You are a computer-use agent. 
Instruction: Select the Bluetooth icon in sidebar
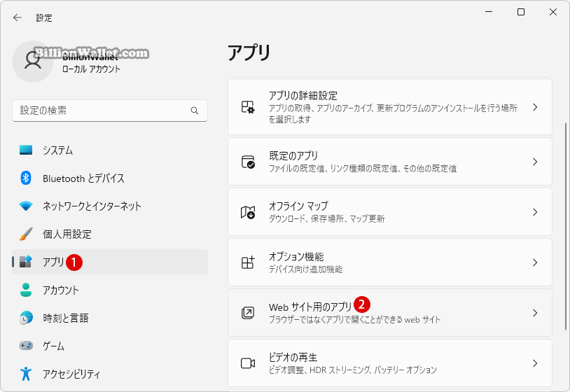(x=26, y=178)
